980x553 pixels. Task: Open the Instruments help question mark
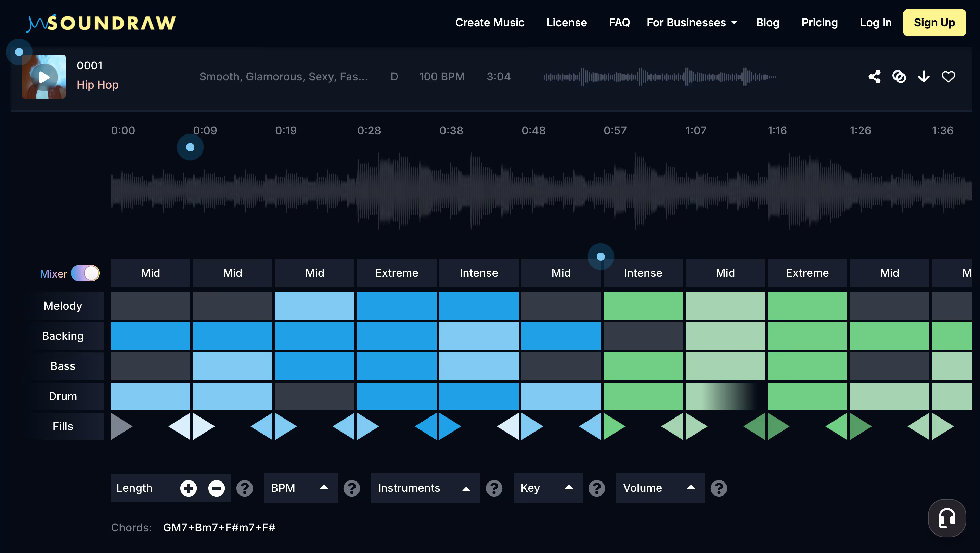pos(494,488)
